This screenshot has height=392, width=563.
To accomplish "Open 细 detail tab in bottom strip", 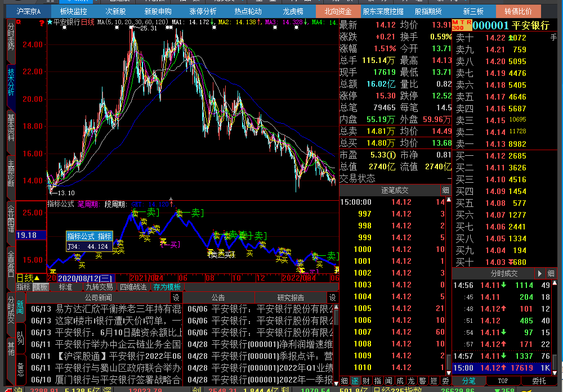I will pos(344,381).
